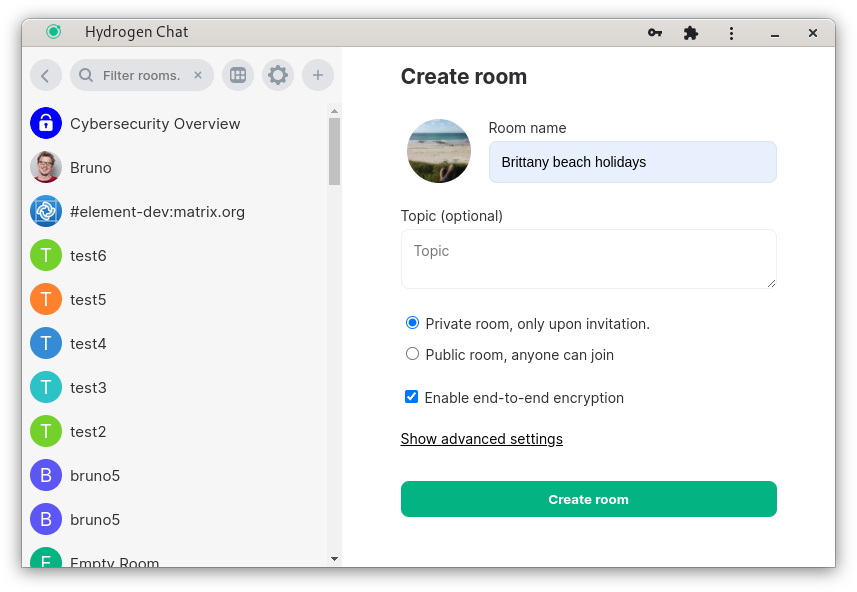Screen dimensions: 857x592
Task: Select Private room, only upon invitation
Action: coord(412,323)
